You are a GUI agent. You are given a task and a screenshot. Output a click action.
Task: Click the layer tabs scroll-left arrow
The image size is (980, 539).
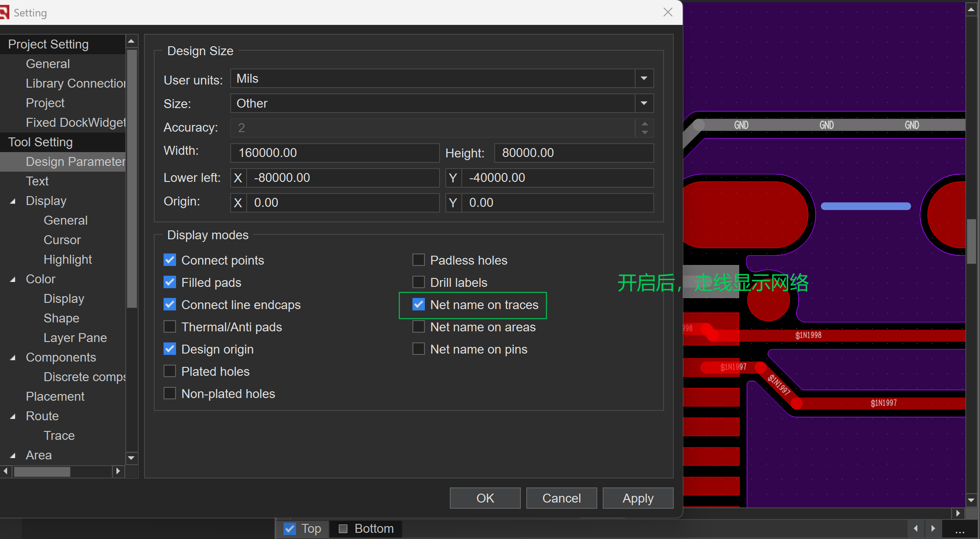[916, 528]
